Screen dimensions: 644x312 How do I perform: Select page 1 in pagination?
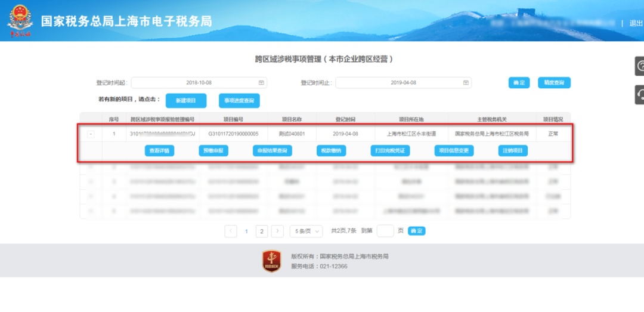click(x=246, y=231)
